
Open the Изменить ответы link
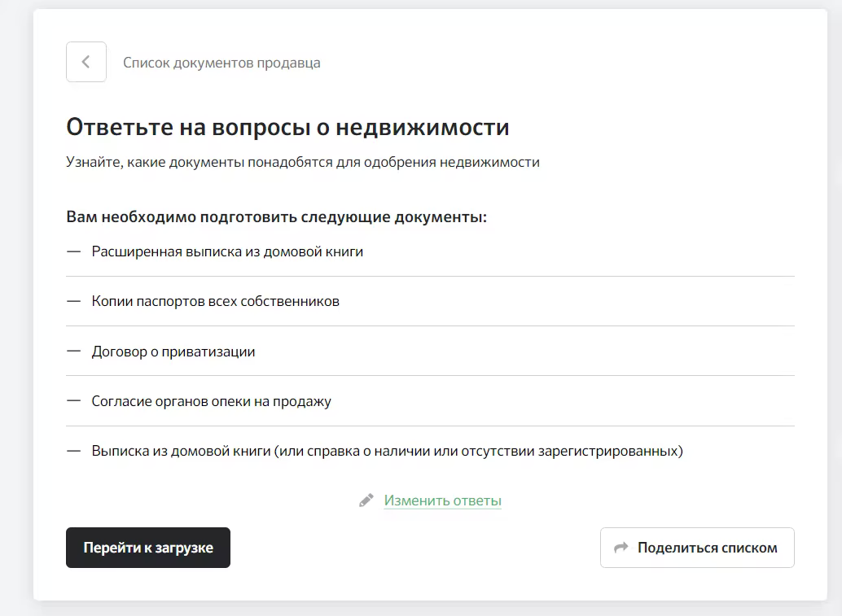click(442, 500)
